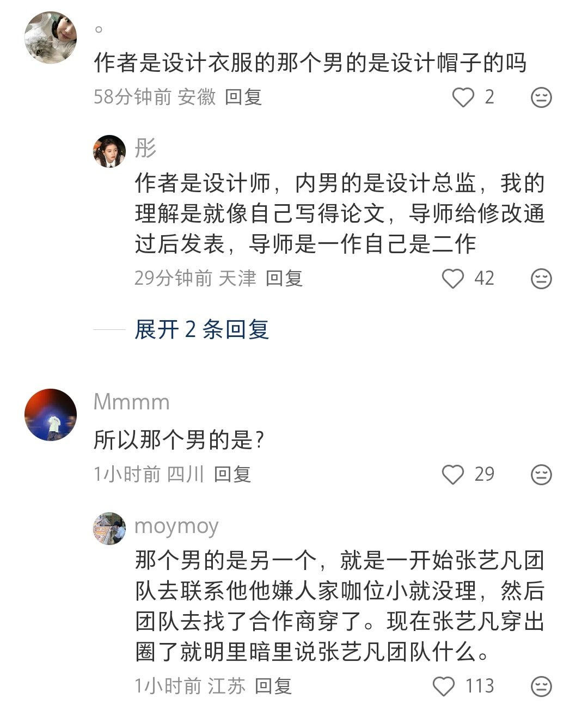Open the moymoy username profile
588x723 pixels.
coord(176,526)
